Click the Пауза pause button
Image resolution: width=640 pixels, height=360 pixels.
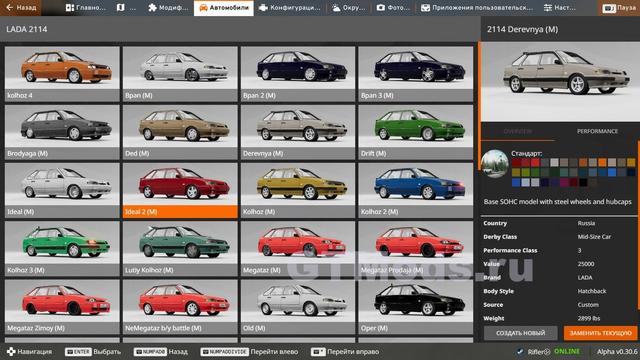click(x=620, y=8)
